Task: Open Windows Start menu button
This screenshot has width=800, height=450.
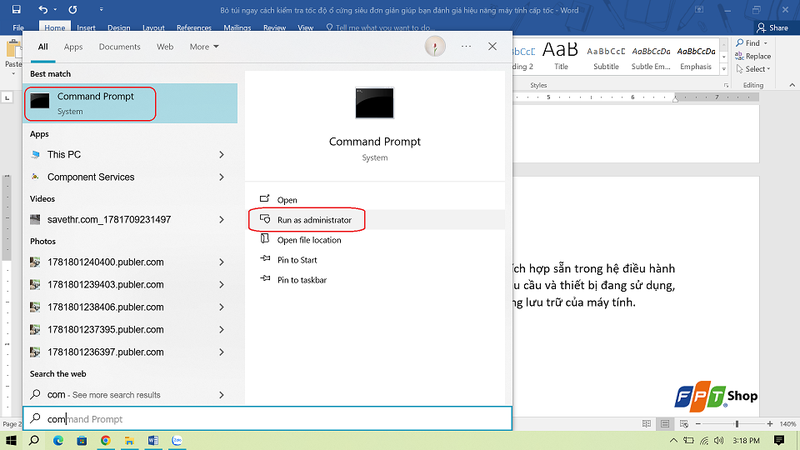Action: [11, 440]
